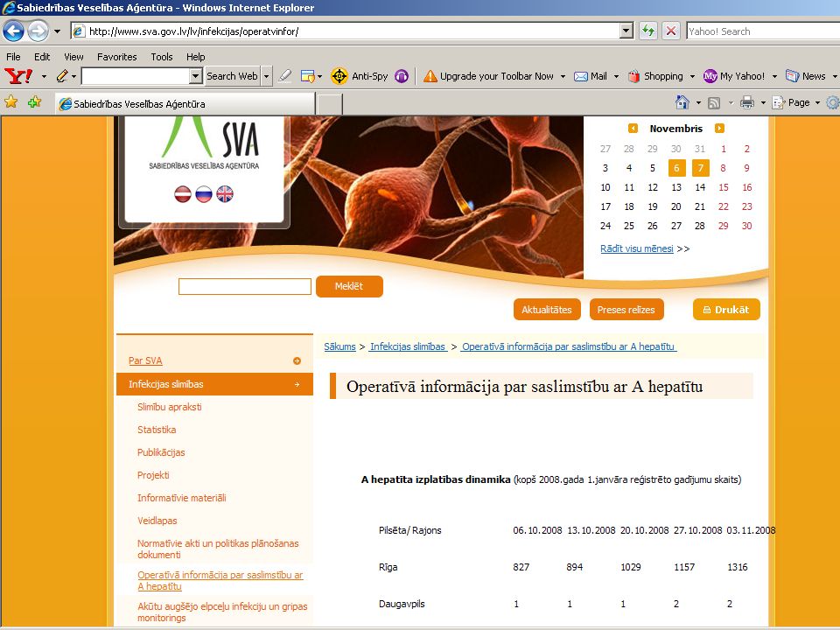Open the Search Web options dropdown
The image size is (840, 630).
tap(266, 76)
